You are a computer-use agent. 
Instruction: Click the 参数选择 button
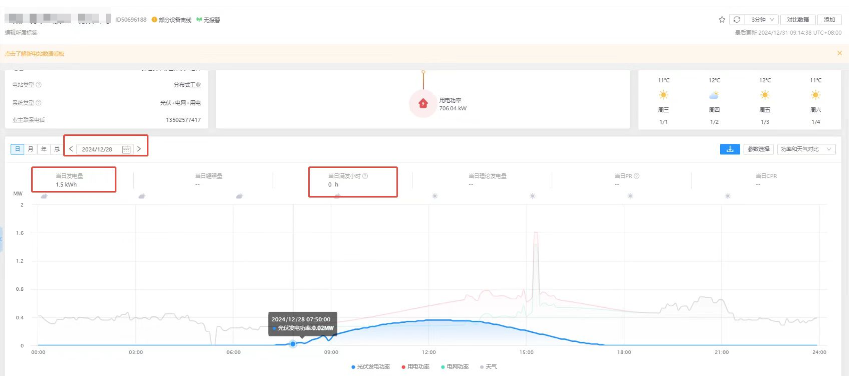pos(758,149)
